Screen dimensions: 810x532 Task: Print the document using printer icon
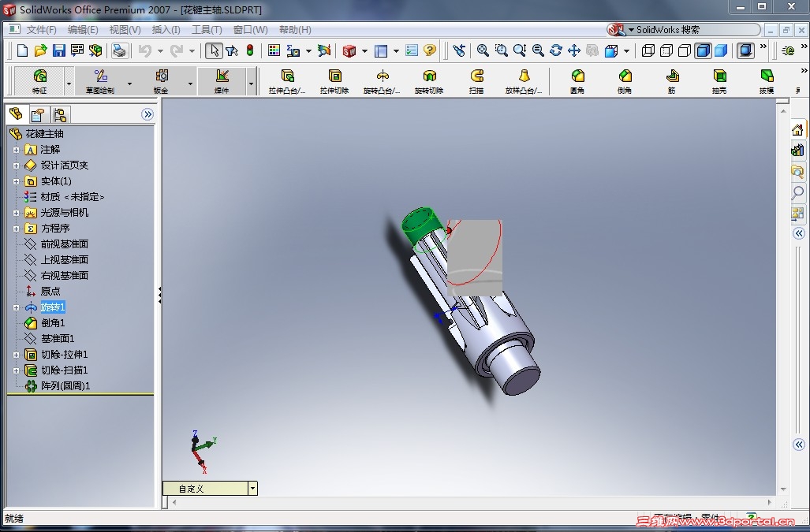pos(120,50)
